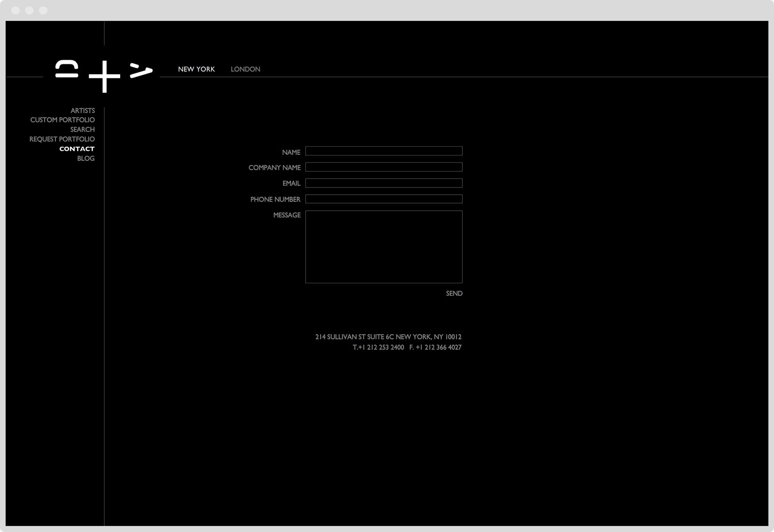This screenshot has width=774, height=532.
Task: Click inside the Message text area
Action: (x=383, y=247)
